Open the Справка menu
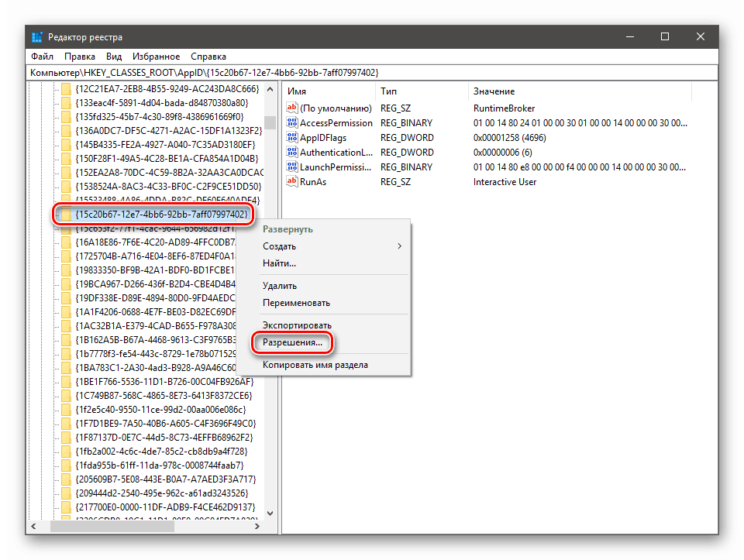Viewport: 744px width, 560px height. coord(208,57)
